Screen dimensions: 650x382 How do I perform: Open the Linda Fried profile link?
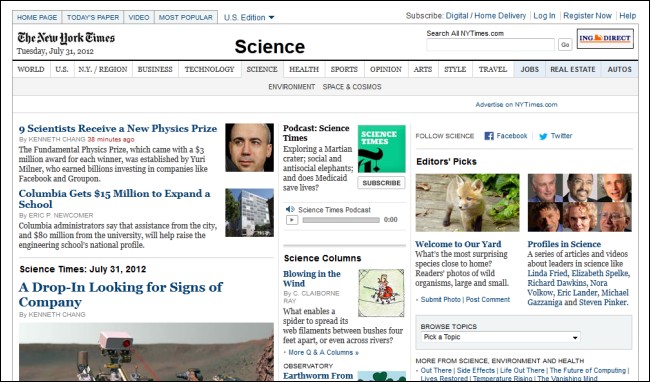point(547,273)
